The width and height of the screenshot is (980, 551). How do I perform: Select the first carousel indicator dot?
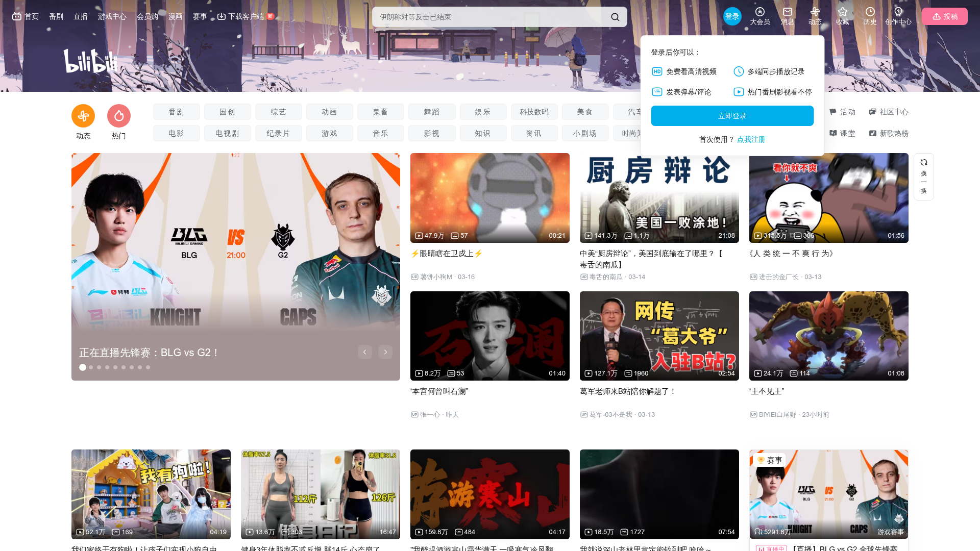point(83,367)
